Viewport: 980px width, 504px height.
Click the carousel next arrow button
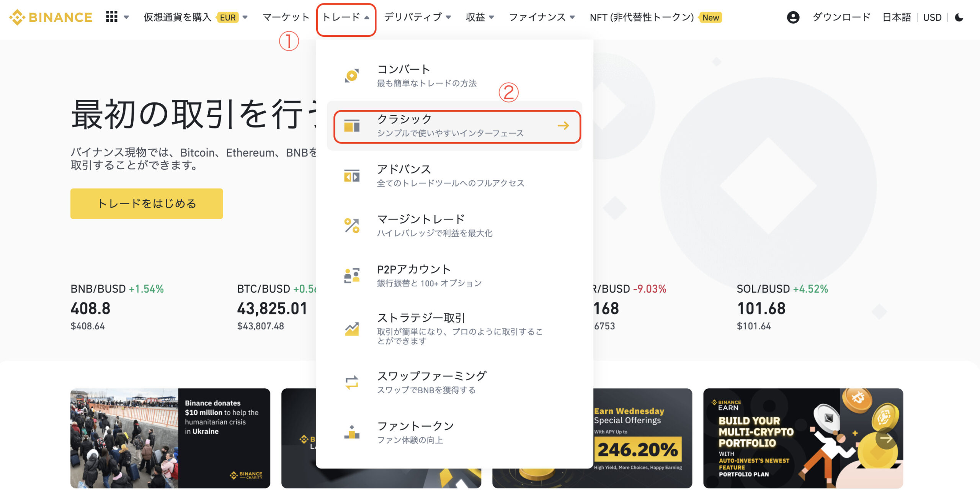pyautogui.click(x=886, y=438)
